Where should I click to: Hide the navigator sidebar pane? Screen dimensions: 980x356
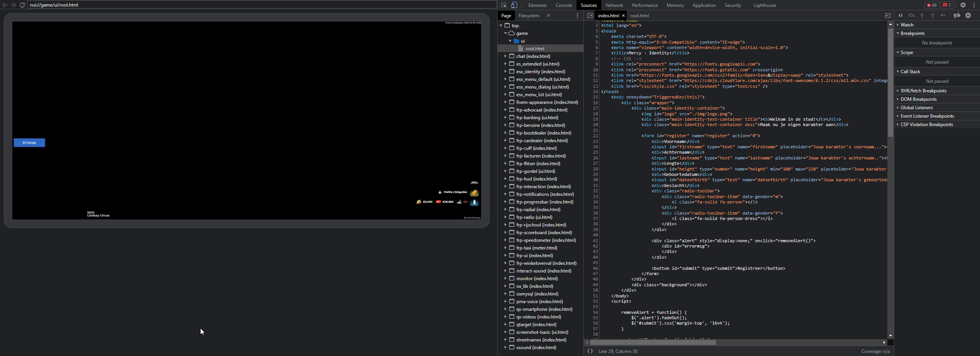590,16
